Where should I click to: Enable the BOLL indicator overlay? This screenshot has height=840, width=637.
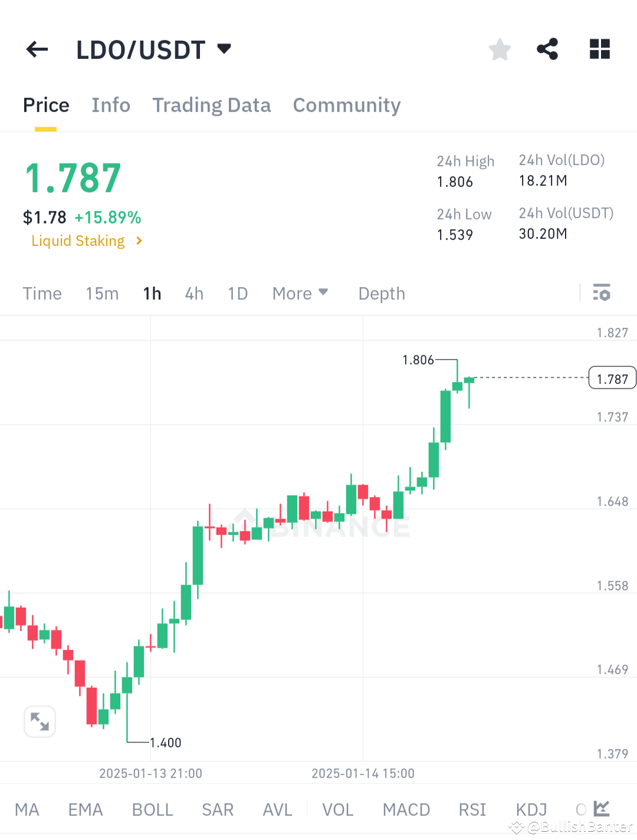152,810
